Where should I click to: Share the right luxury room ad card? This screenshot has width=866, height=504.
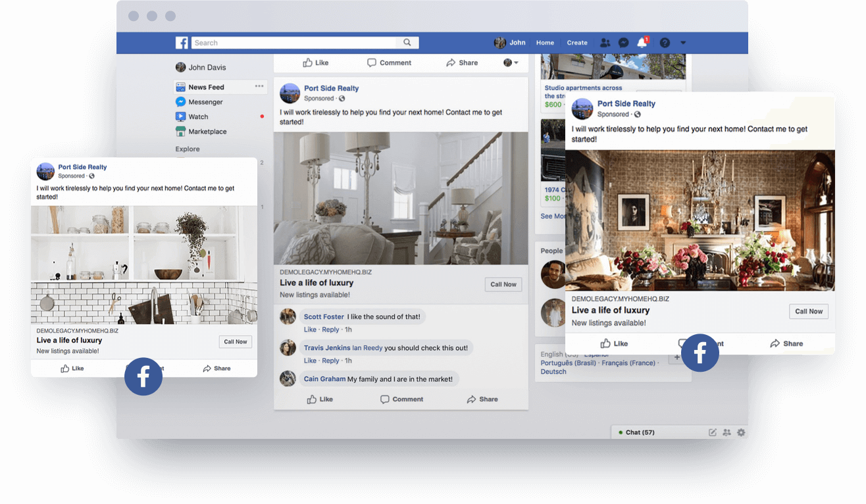786,343
